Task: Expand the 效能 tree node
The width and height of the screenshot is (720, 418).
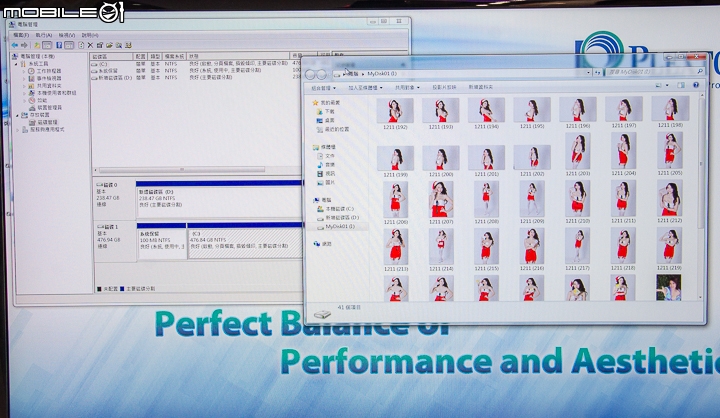Action: point(24,100)
